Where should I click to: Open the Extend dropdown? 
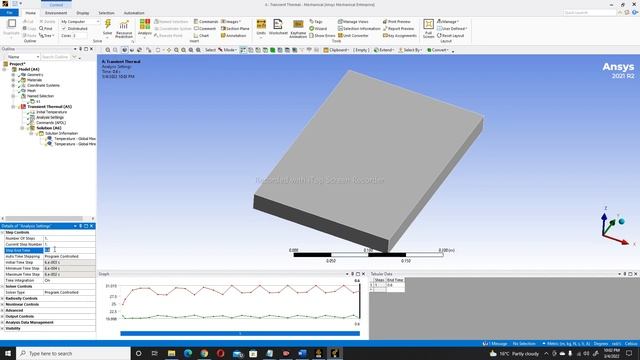point(383,50)
